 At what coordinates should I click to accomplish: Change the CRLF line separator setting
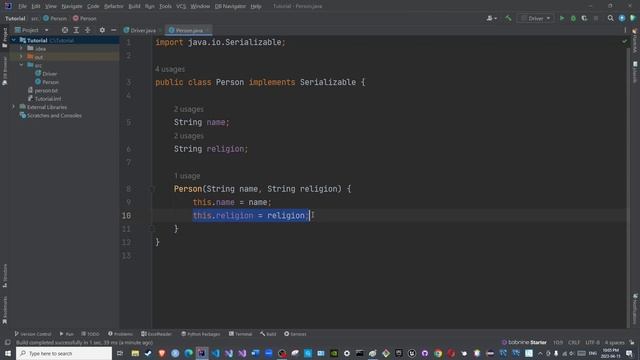click(573, 342)
